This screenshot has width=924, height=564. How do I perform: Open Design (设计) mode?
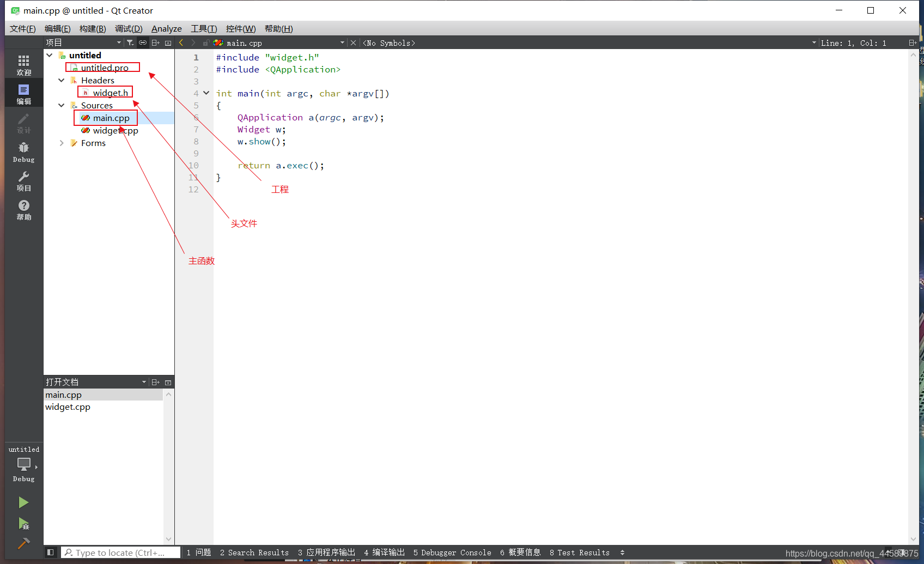pos(23,123)
